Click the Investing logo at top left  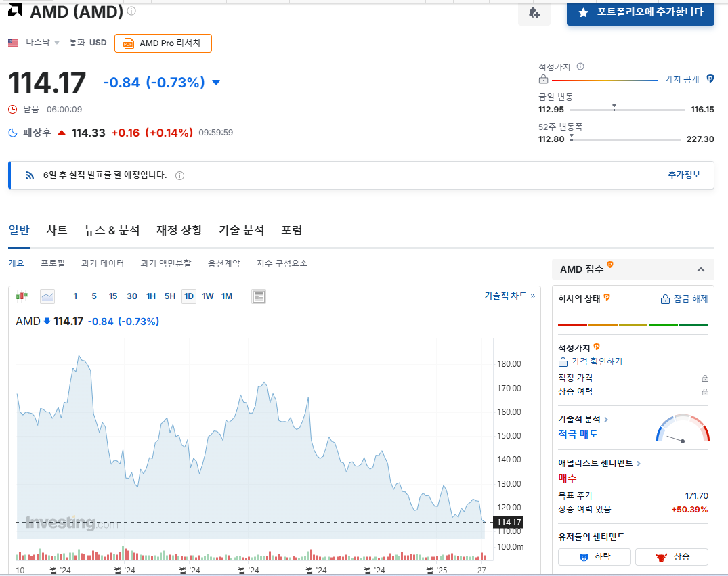(14, 10)
